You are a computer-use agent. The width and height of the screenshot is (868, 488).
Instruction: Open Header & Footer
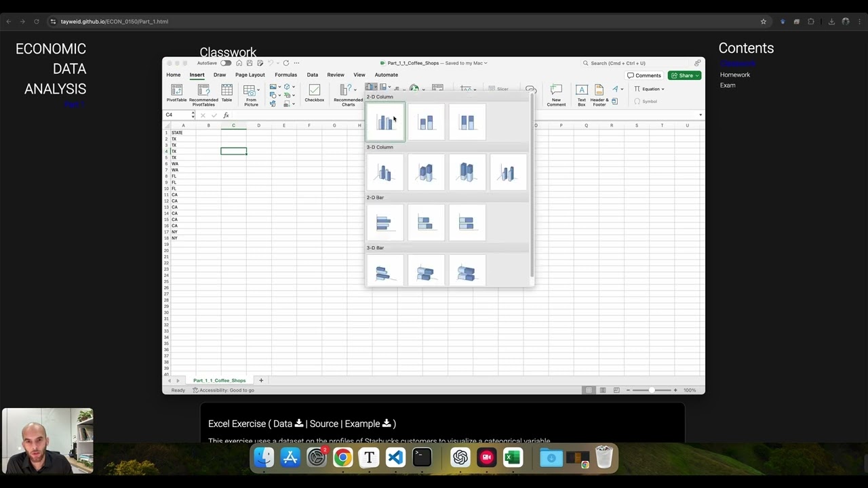[599, 95]
